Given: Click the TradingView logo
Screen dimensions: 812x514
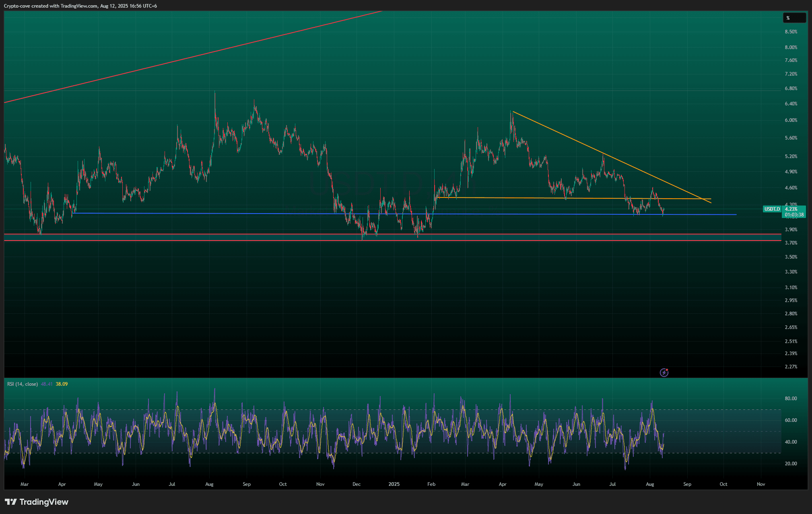Looking at the screenshot, I should pyautogui.click(x=37, y=502).
